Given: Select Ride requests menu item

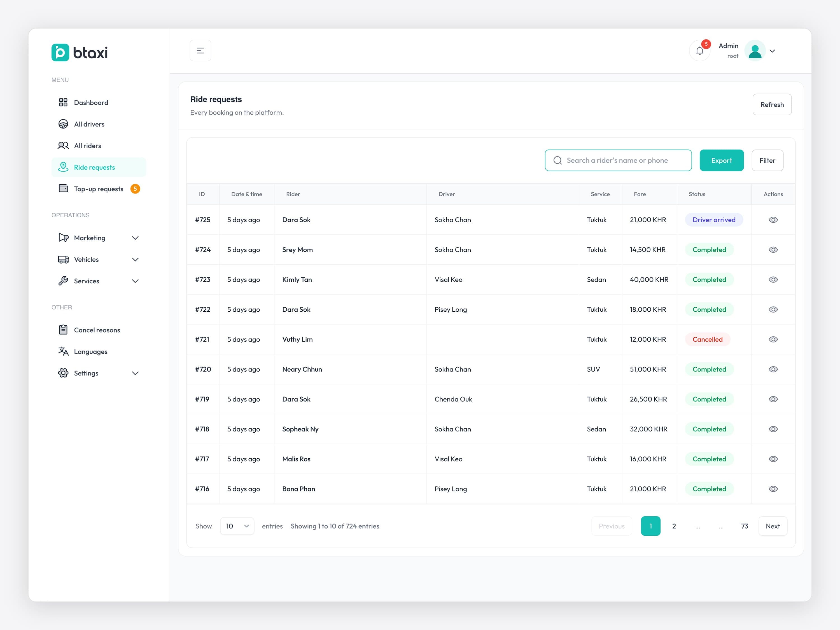Looking at the screenshot, I should pos(99,167).
